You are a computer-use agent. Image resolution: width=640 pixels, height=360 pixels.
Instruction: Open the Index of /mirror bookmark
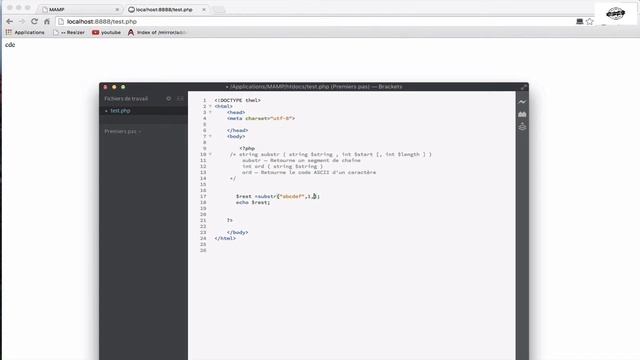click(x=158, y=32)
